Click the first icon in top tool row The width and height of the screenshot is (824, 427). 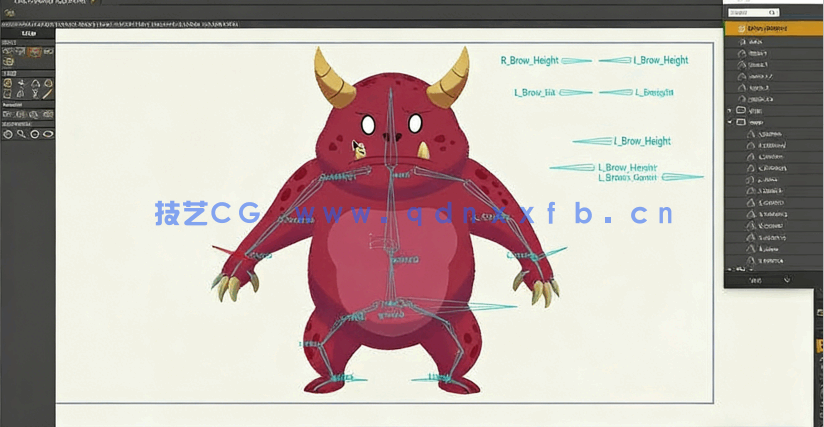7,52
